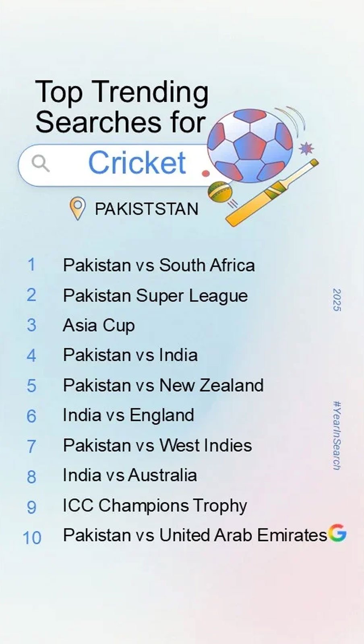Click the purple star burst icon

pos(306,149)
